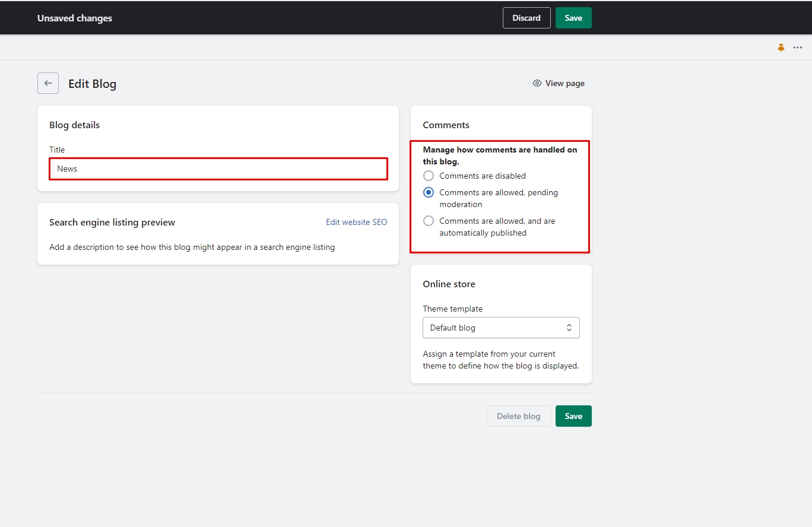
Task: Click the View page link text
Action: pos(564,83)
